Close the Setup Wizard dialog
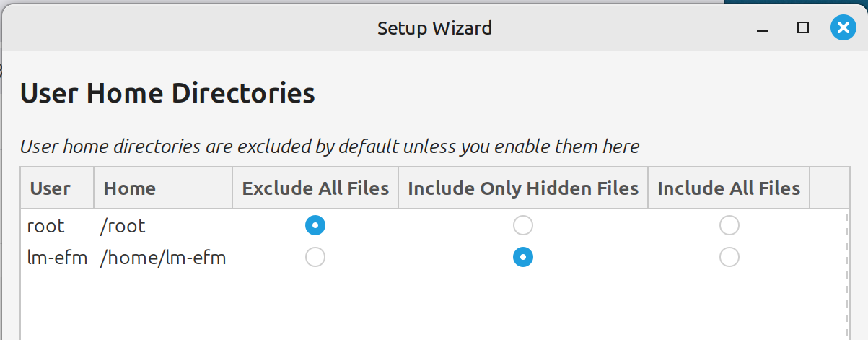 (842, 28)
